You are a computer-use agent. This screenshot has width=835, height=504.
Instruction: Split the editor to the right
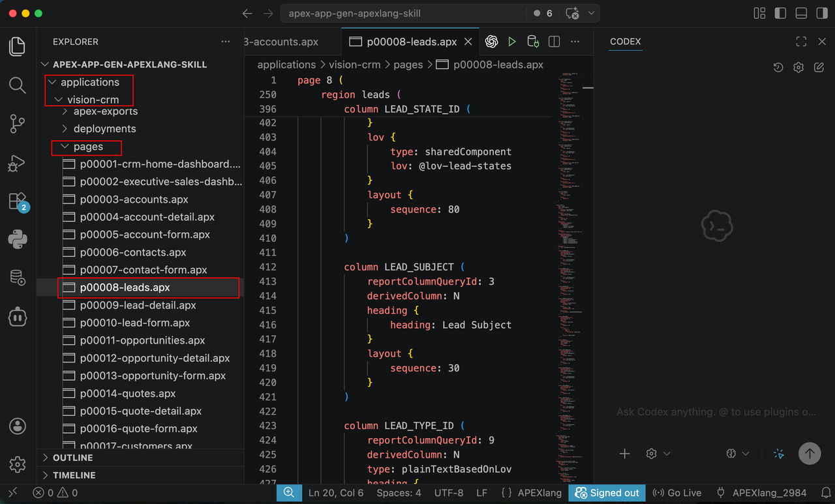(x=554, y=42)
